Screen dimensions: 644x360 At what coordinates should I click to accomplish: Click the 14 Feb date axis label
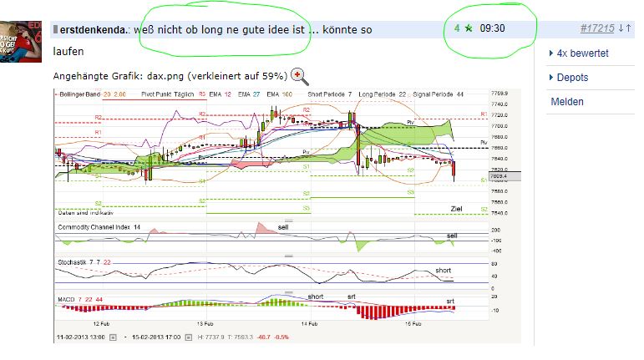[309, 324]
